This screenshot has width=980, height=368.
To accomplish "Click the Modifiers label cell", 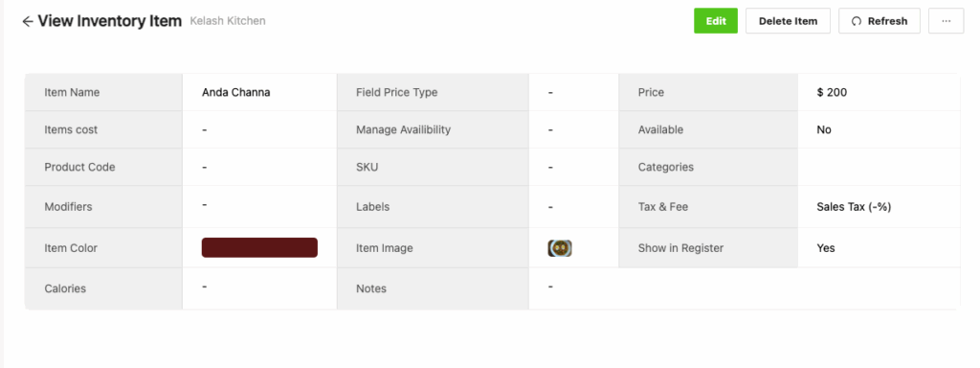I will coord(103,207).
